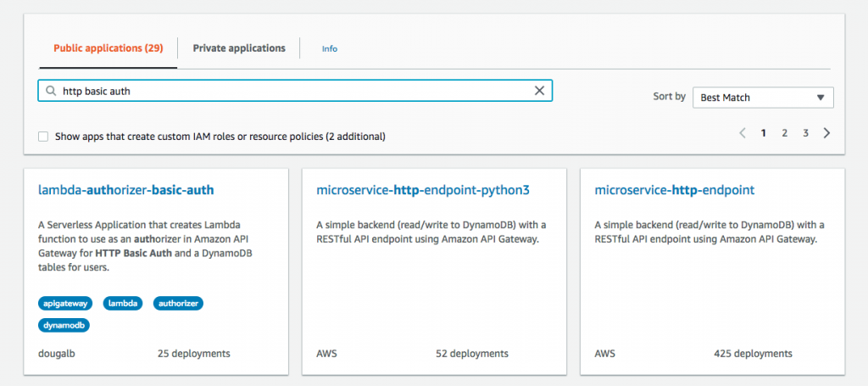868x386 pixels.
Task: Clear the search field with X icon
Action: click(539, 92)
